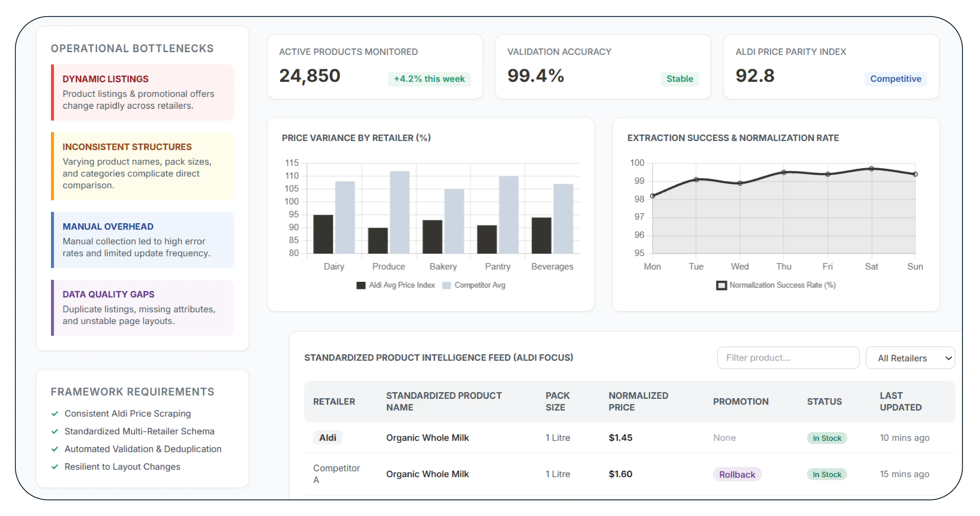Select the Aldi retailer badge in the table
The width and height of the screenshot is (980, 516).
pos(328,438)
